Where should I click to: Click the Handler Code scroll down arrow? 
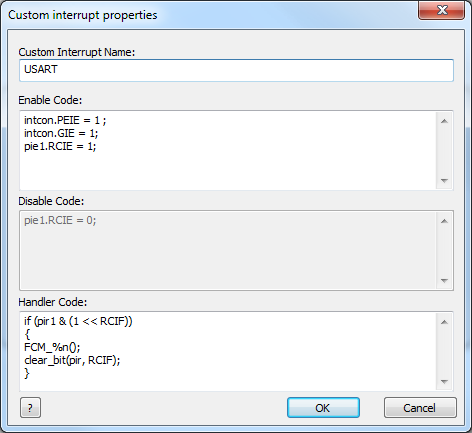[444, 382]
